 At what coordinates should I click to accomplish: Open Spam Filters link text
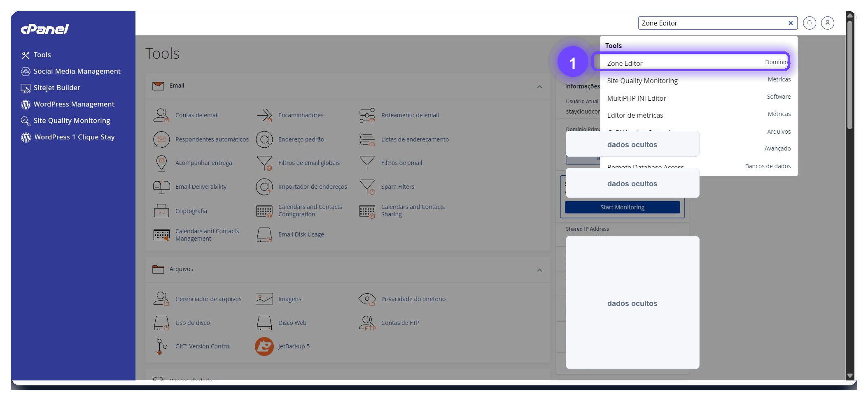(x=398, y=187)
